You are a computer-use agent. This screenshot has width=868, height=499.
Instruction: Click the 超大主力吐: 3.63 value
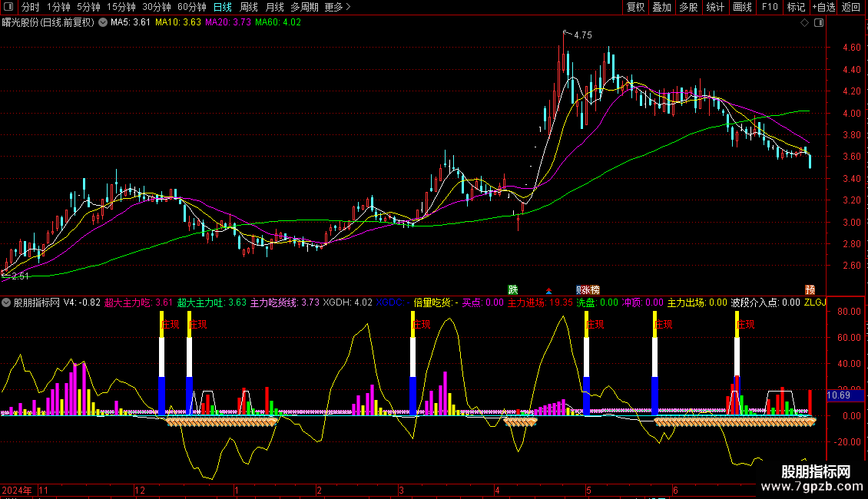pyautogui.click(x=211, y=302)
